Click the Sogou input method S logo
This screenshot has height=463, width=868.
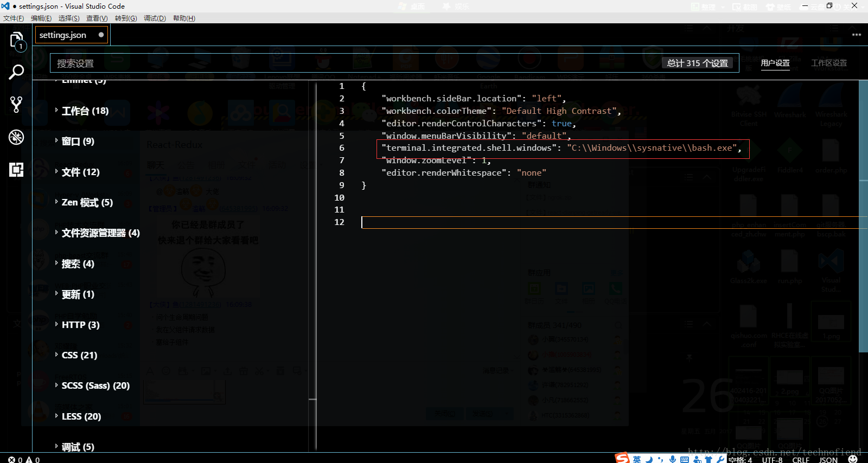pyautogui.click(x=622, y=458)
